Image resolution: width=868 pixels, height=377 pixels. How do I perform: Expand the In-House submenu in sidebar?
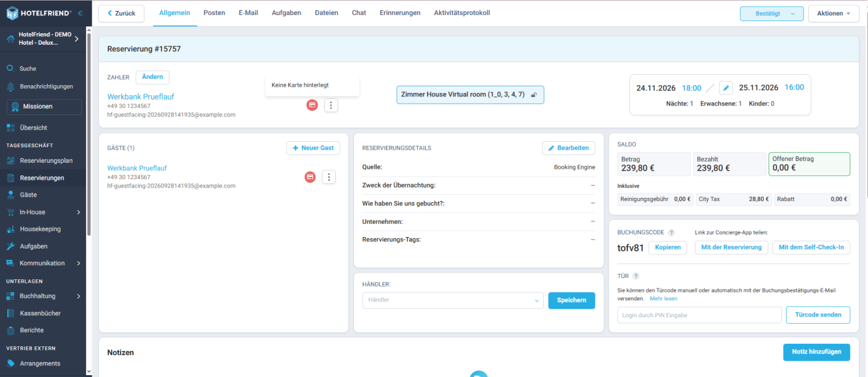coord(78,212)
